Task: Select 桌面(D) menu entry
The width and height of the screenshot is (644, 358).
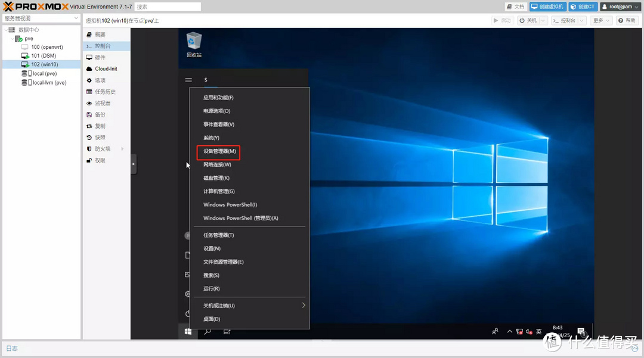Action: click(212, 319)
